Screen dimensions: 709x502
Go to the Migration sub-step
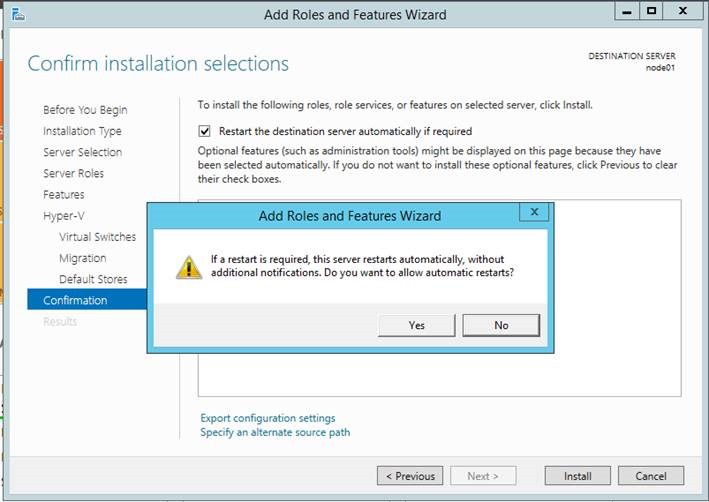[x=82, y=258]
